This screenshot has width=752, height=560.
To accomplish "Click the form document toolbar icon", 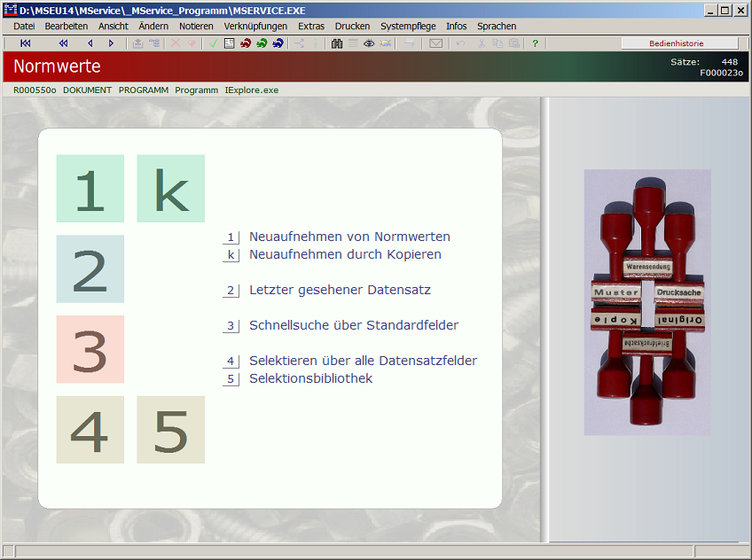I will tap(230, 43).
